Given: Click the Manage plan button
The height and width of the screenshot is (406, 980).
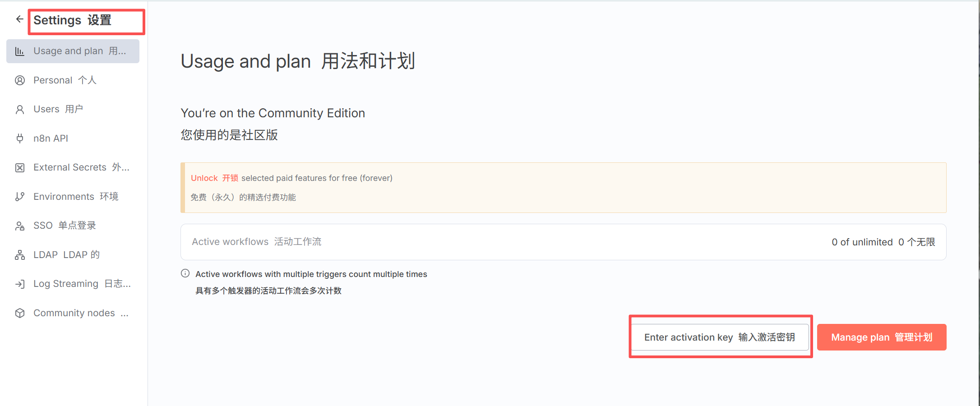Looking at the screenshot, I should [x=882, y=337].
